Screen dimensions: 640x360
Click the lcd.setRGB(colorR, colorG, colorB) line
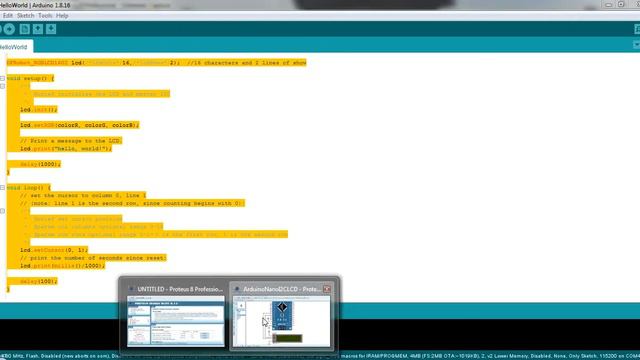80,125
